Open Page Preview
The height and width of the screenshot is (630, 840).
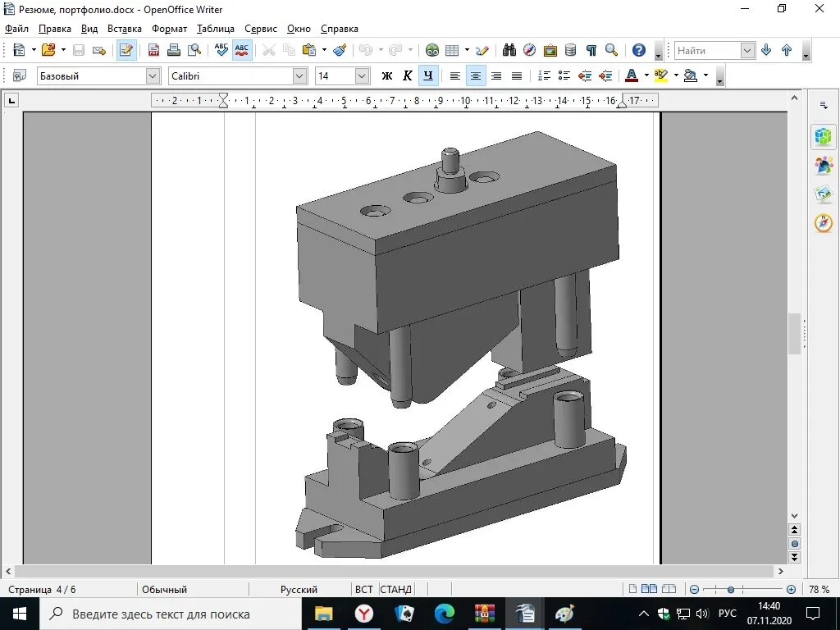(194, 50)
